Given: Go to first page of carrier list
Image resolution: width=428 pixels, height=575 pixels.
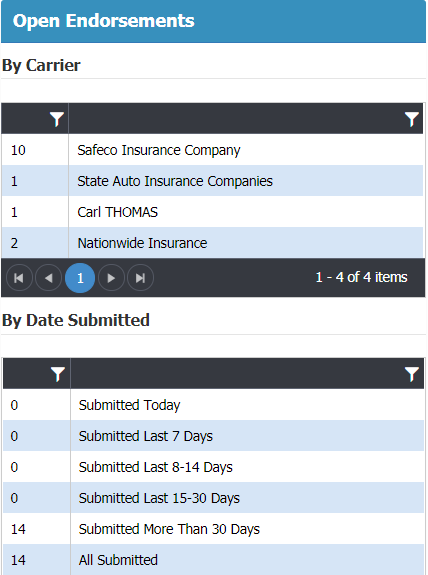Looking at the screenshot, I should tap(19, 278).
